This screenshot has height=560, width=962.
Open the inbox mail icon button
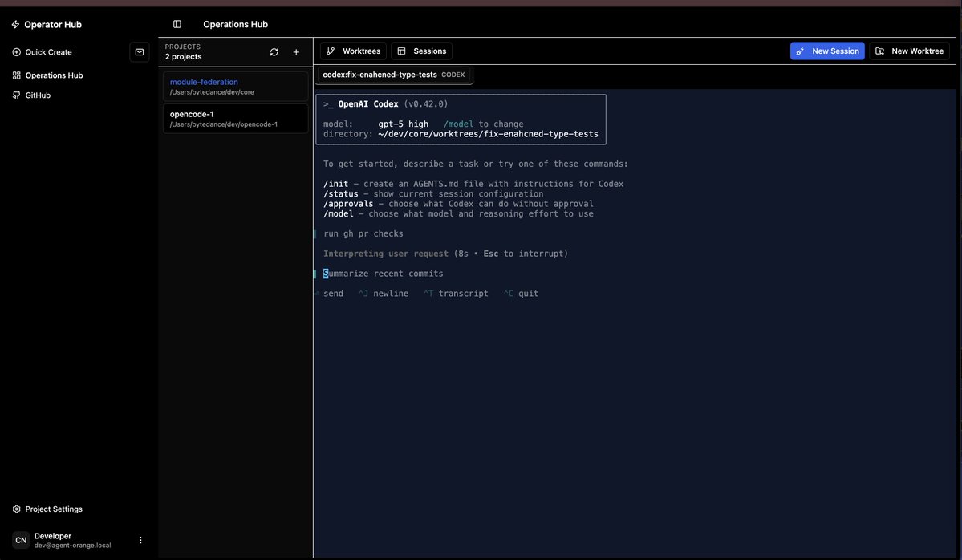140,52
